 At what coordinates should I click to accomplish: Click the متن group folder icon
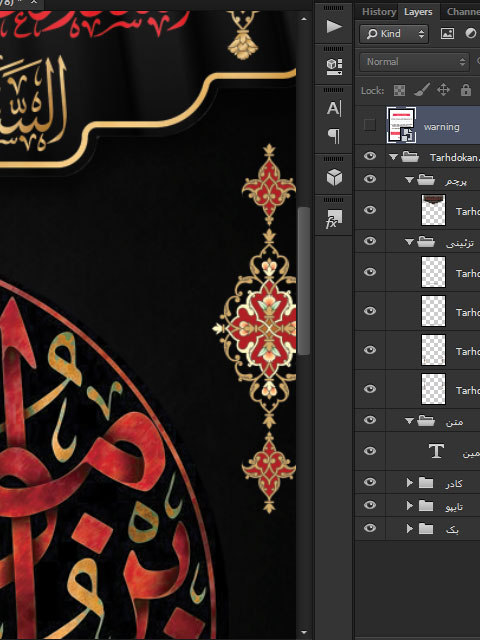click(426, 420)
